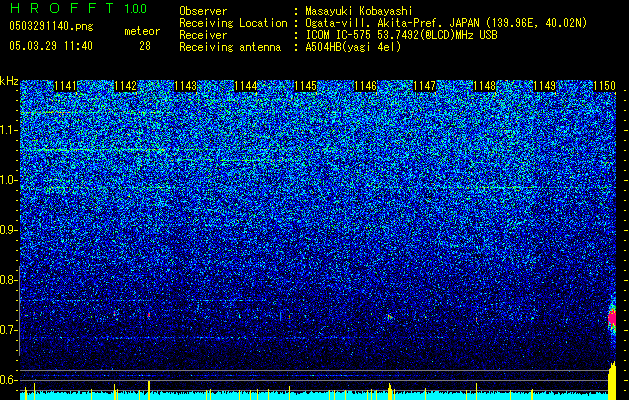The height and width of the screenshot is (400, 629).
Task: Click the 1150 time marker
Action: (x=604, y=86)
